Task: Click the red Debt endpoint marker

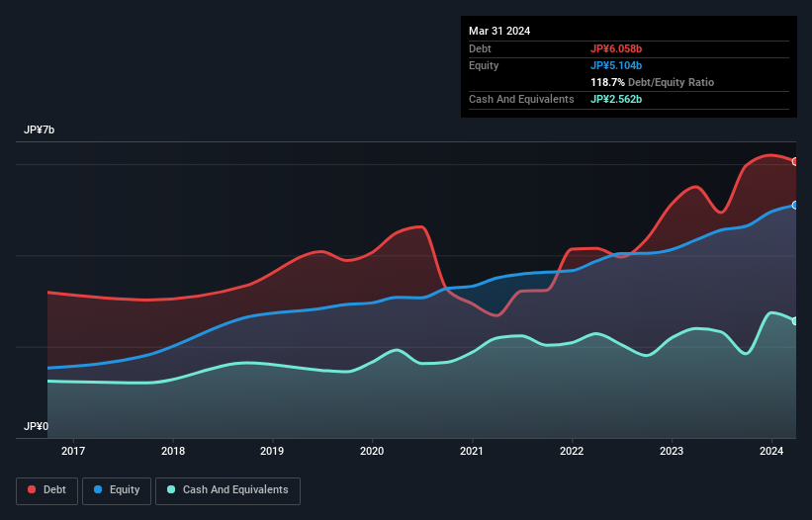Action: click(795, 161)
